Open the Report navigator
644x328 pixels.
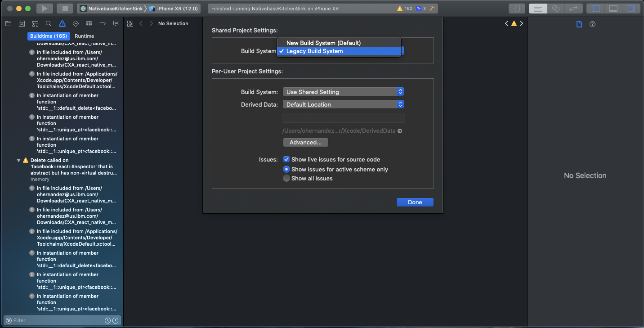[116, 23]
